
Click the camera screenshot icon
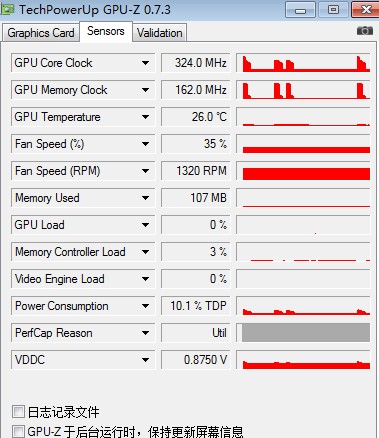[365, 31]
